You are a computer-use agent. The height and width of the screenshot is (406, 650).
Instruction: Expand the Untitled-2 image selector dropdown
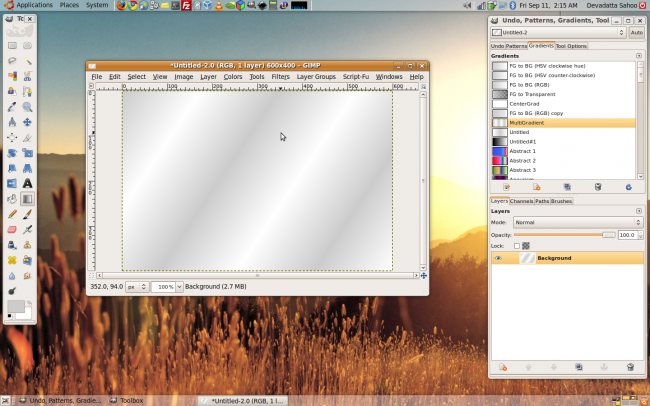tap(558, 32)
